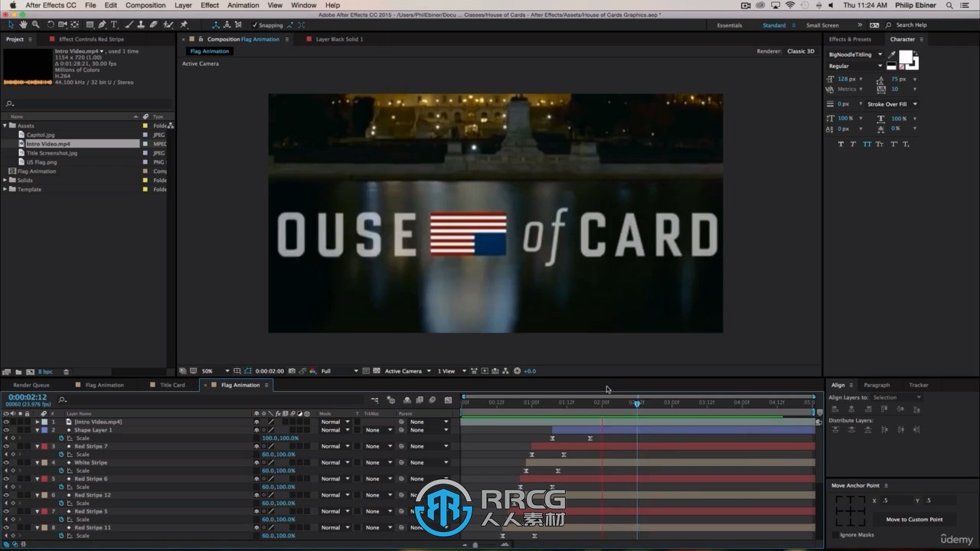
Task: Click Move to Custom Point button
Action: (x=914, y=520)
